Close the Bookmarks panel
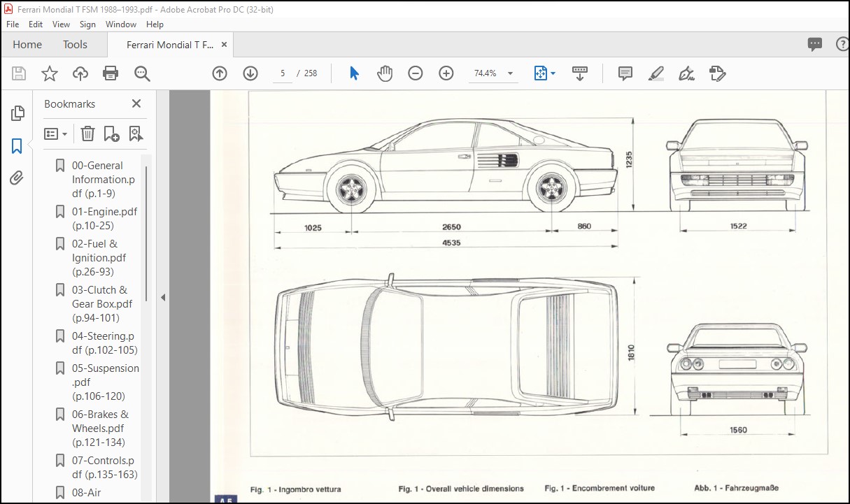Viewport: 850px width, 504px height. pyautogui.click(x=136, y=103)
